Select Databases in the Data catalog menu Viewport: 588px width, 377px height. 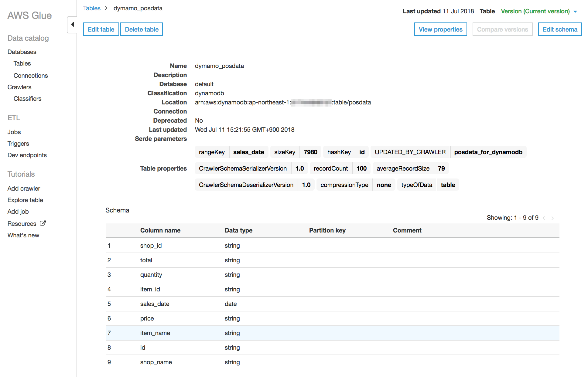coord(22,52)
